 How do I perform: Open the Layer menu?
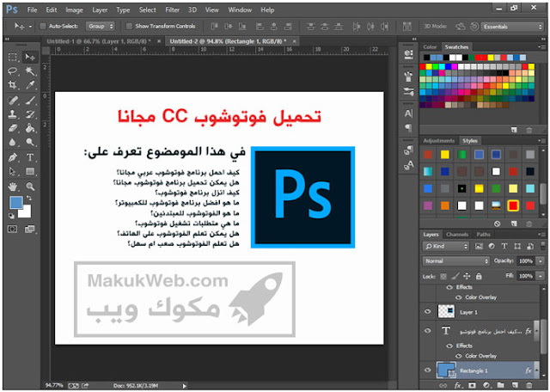coord(100,10)
